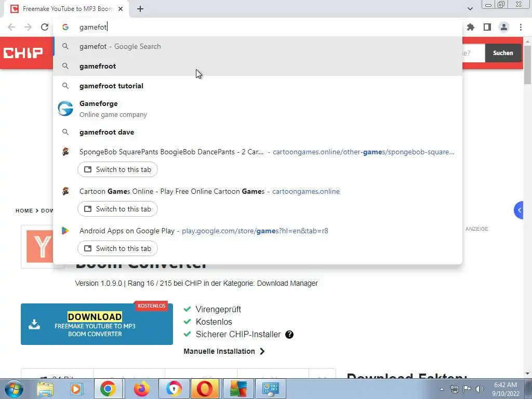Open a new tab with plus button
This screenshot has width=532, height=399.
[x=140, y=9]
